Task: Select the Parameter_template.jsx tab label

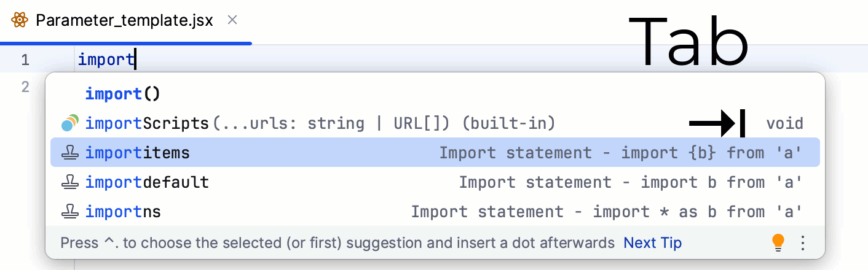Action: click(124, 20)
